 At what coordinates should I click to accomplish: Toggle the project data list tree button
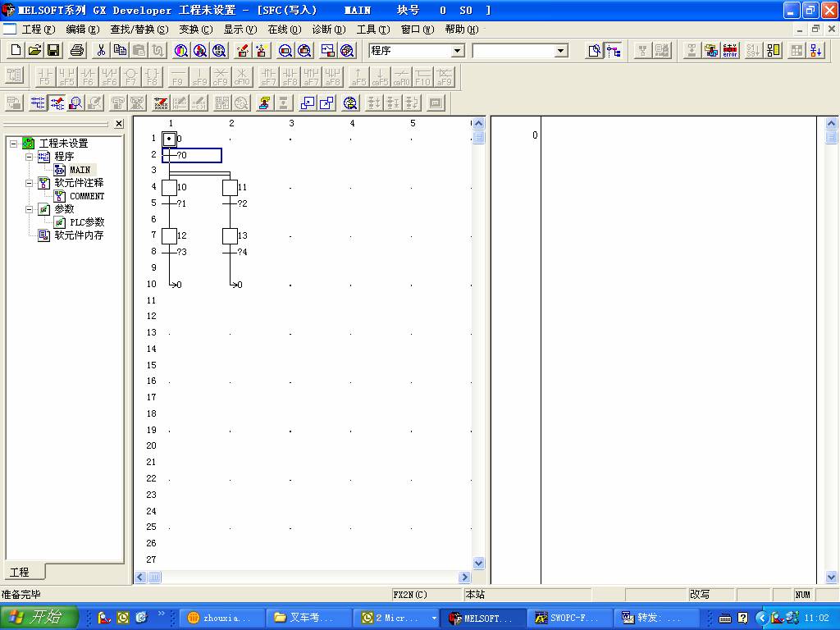pyautogui.click(x=614, y=50)
